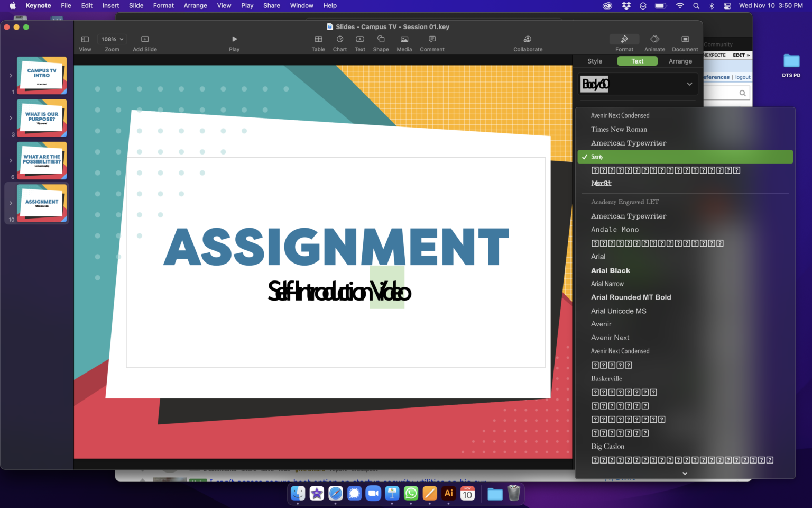Viewport: 812px width, 508px height.
Task: Expand slide group 1 in navigator
Action: [11, 76]
